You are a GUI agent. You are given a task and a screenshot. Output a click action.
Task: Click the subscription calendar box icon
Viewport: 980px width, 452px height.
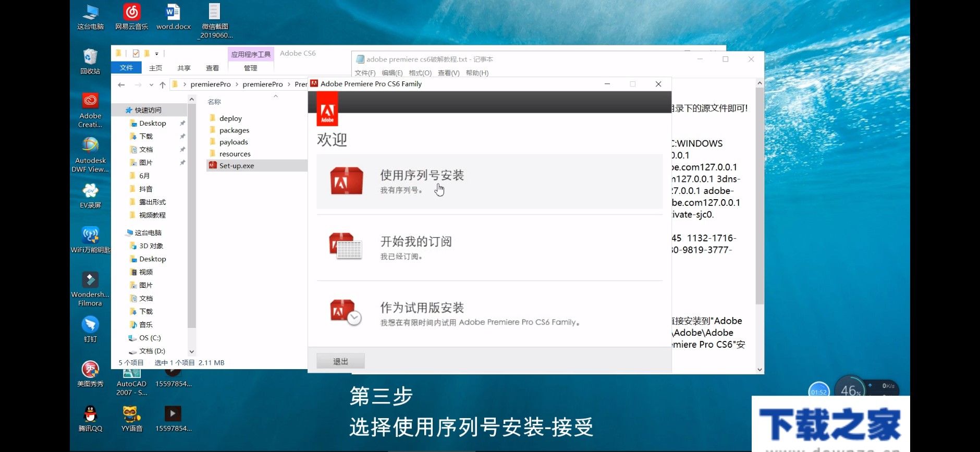click(346, 247)
